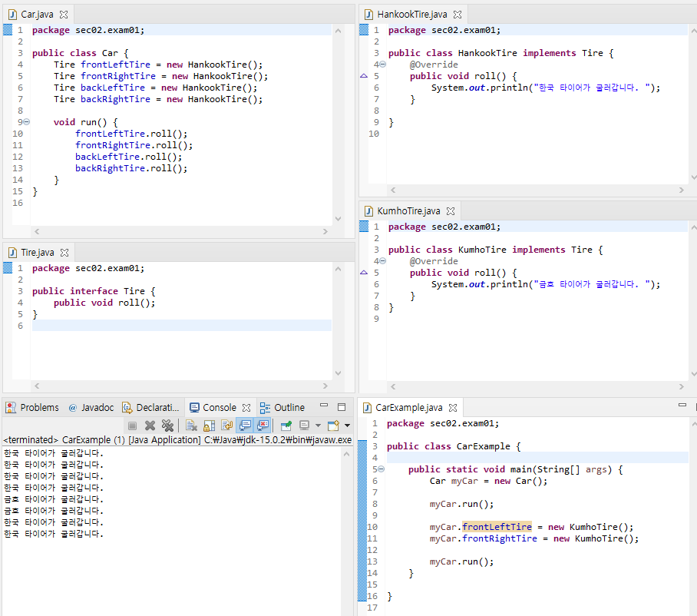Switch to the Outline tab
697x616 pixels.
[282, 407]
